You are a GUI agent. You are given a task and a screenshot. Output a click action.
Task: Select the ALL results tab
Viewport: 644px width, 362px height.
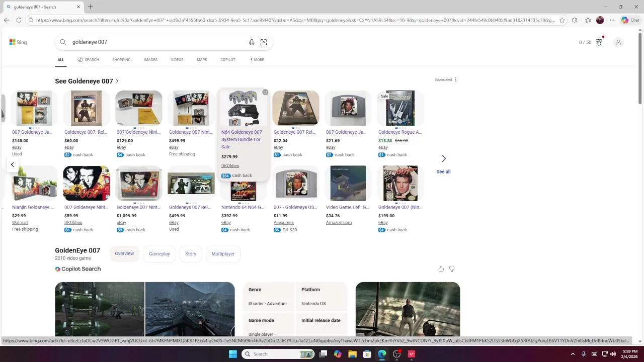(x=60, y=59)
